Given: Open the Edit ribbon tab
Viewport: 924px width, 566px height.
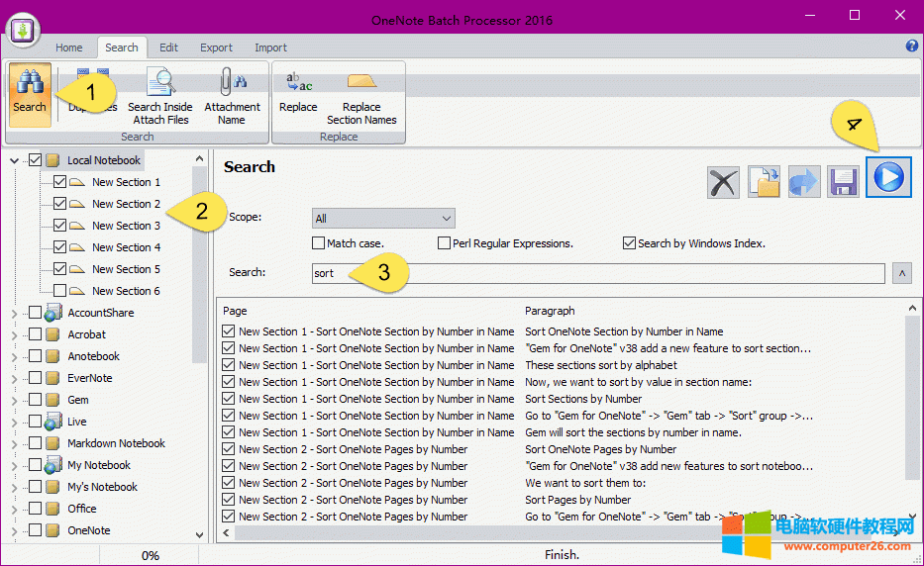Looking at the screenshot, I should click(168, 47).
